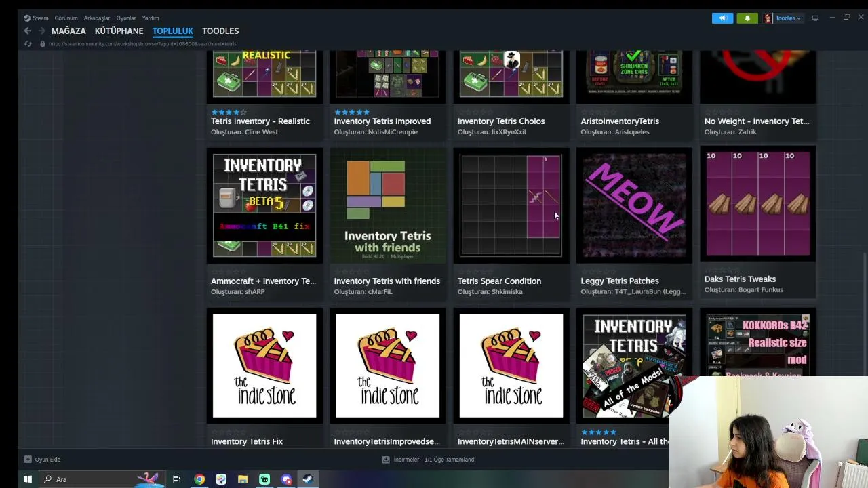Click the Ammocraft Inventory Tetris Beta 5 thumbnail
The width and height of the screenshot is (868, 488).
(x=264, y=205)
